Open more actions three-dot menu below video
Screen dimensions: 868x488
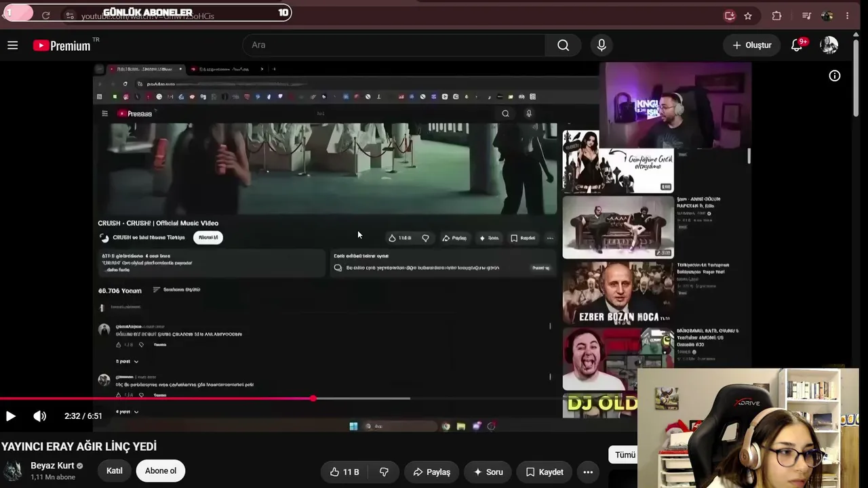pos(588,472)
